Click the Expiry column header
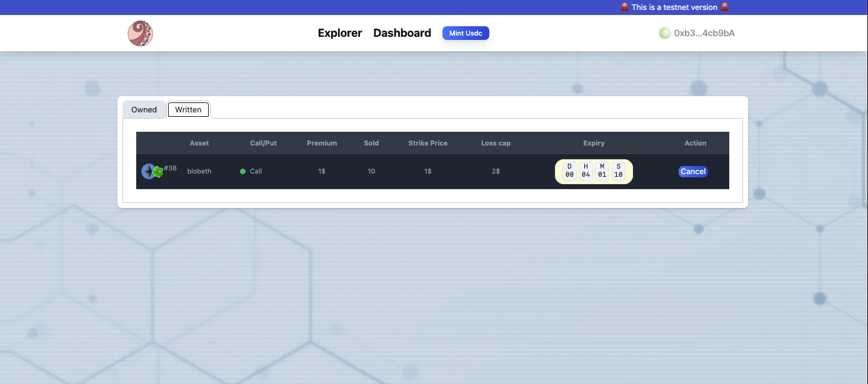Viewport: 868px width, 384px height. [x=594, y=143]
